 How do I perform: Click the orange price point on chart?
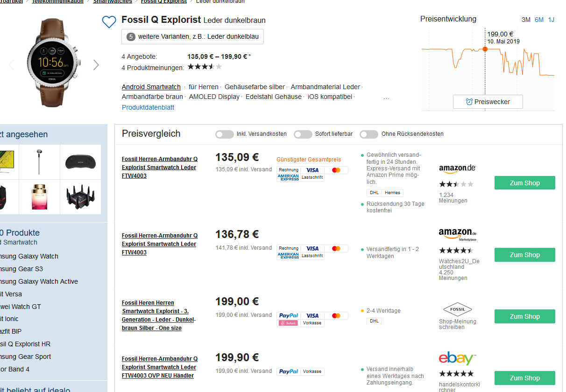[485, 49]
